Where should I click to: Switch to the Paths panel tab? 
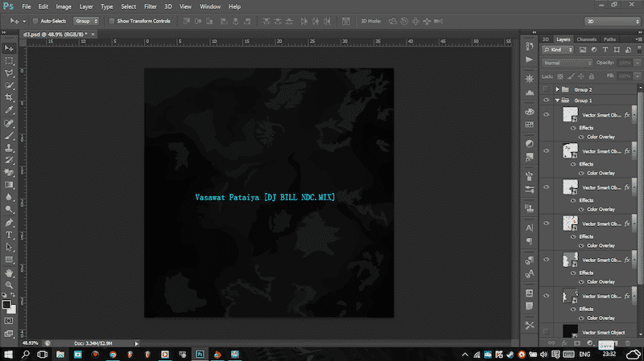pos(609,39)
